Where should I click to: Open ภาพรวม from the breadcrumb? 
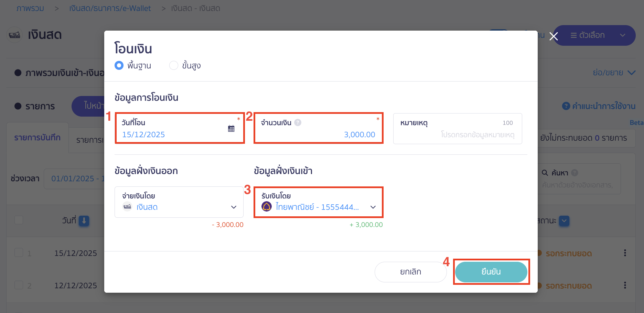(x=30, y=8)
